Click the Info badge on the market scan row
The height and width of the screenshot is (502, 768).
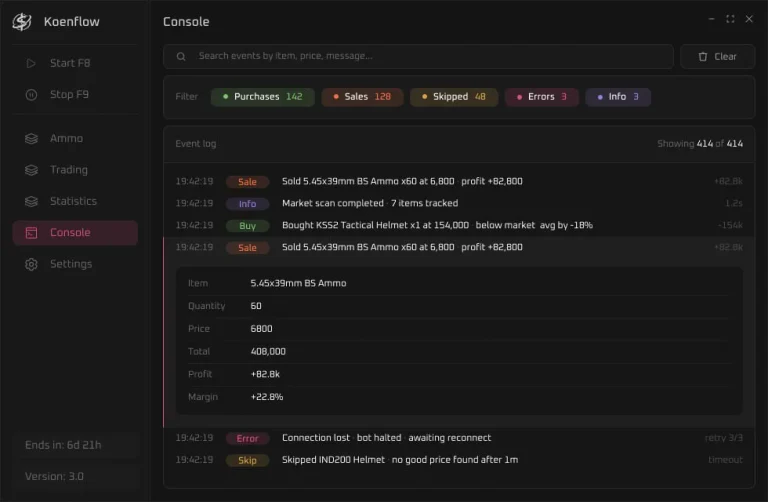click(x=247, y=204)
